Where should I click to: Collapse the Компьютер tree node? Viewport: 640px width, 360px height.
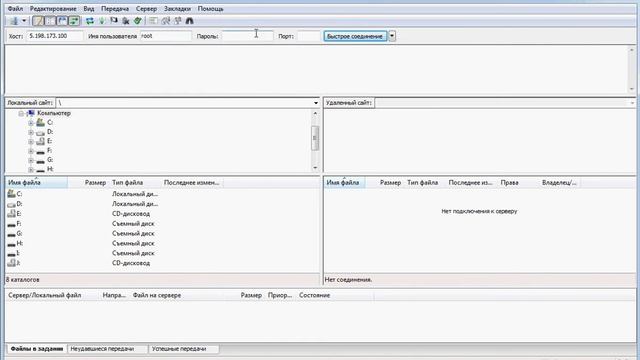tap(21, 113)
